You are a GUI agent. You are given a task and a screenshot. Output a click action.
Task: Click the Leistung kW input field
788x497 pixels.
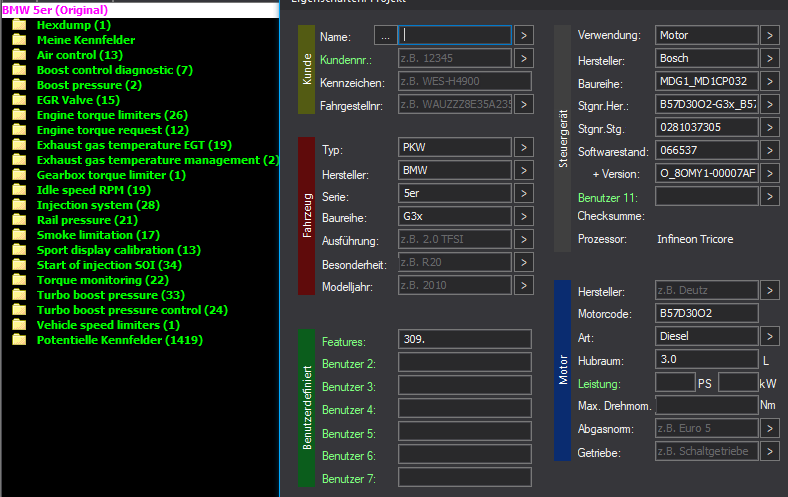tap(738, 382)
